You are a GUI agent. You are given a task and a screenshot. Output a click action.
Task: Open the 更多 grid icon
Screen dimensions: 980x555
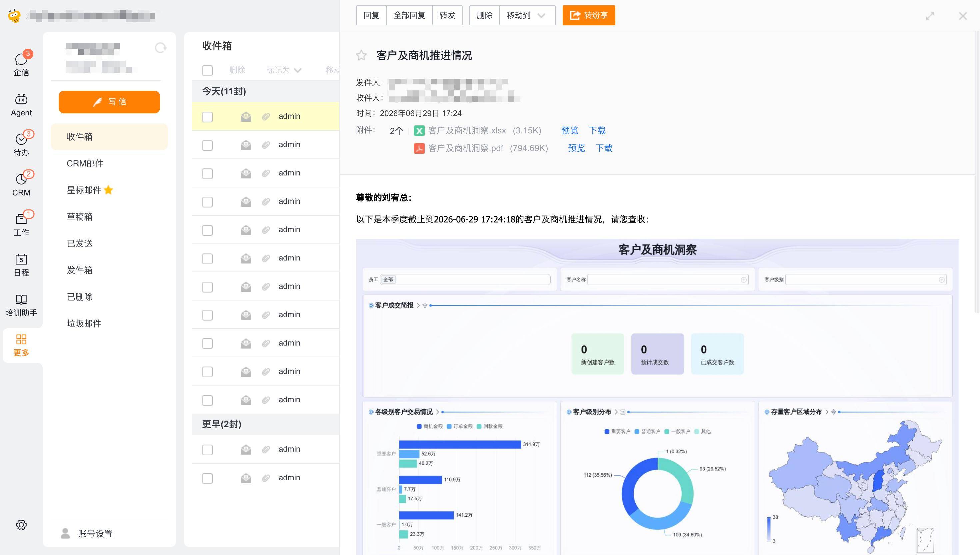[21, 339]
